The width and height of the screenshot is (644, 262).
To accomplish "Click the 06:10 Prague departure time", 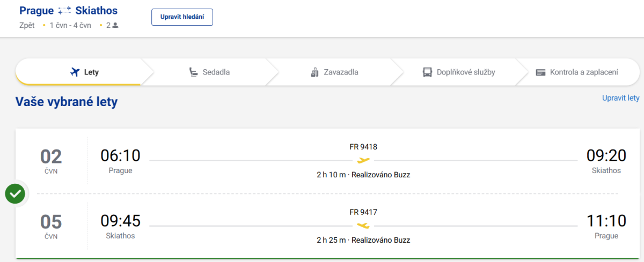I will point(120,156).
